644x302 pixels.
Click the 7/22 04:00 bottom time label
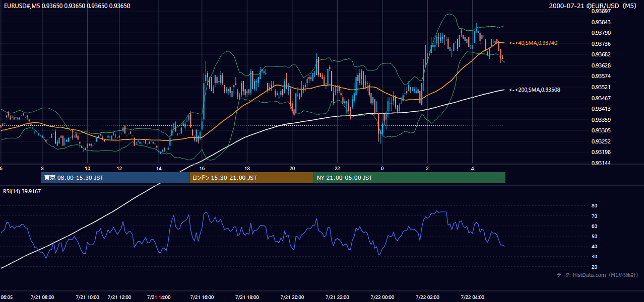[472, 297]
